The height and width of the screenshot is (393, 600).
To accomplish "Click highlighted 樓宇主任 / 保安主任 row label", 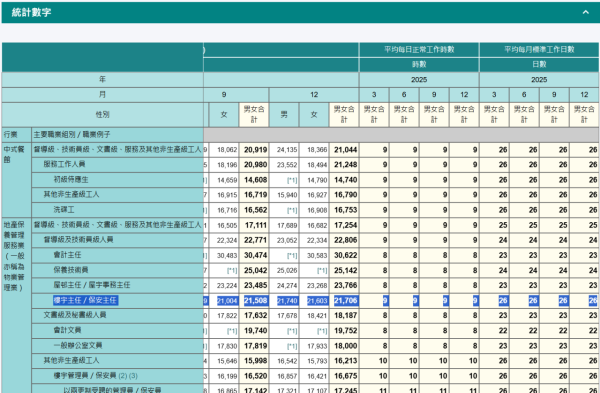I will point(85,300).
